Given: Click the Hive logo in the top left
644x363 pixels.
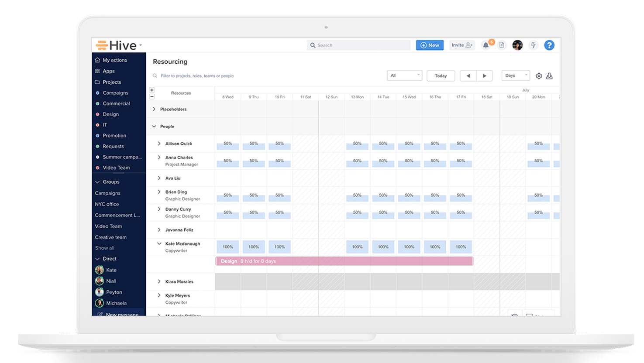Looking at the screenshot, I should point(116,45).
